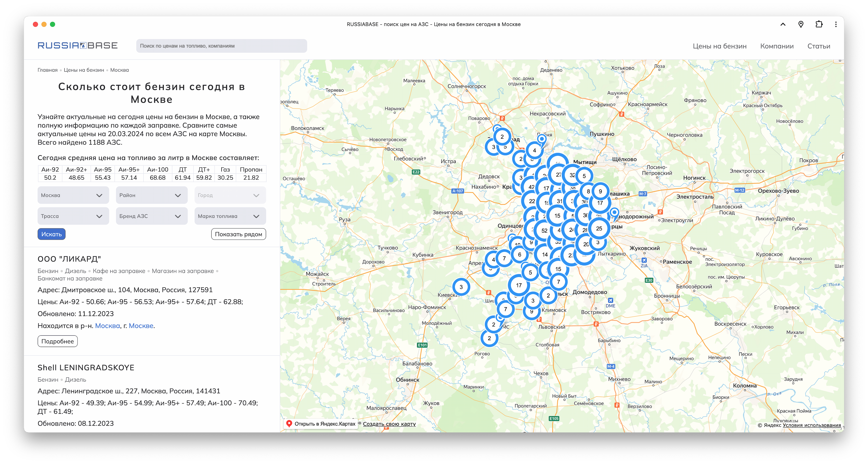Open the Бренд АЗС dropdown

point(152,216)
